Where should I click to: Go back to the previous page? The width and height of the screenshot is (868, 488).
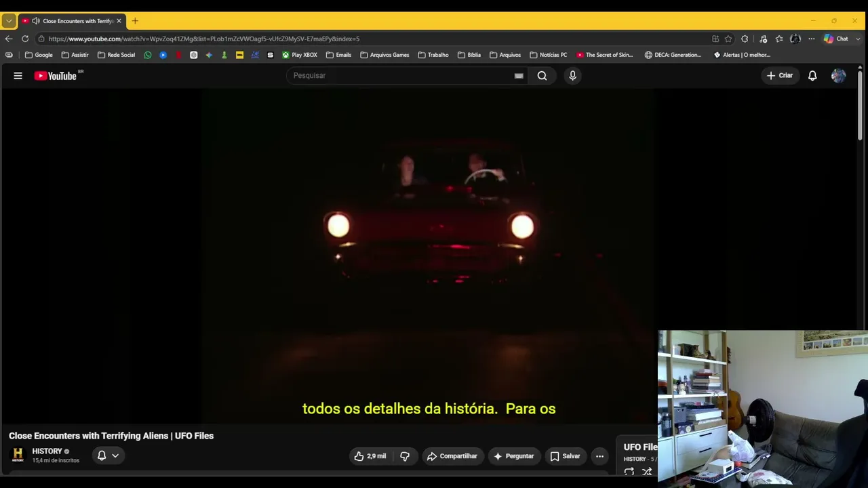[9, 39]
